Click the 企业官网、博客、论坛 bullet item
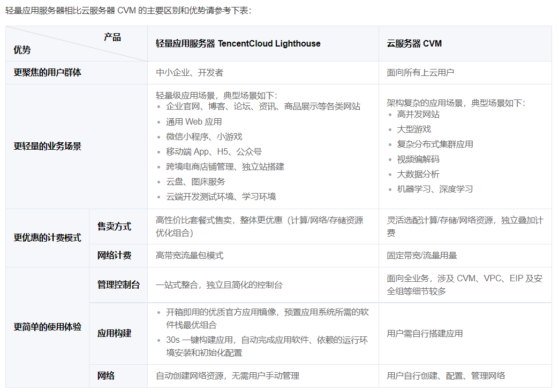The width and height of the screenshot is (559, 392). (x=263, y=106)
